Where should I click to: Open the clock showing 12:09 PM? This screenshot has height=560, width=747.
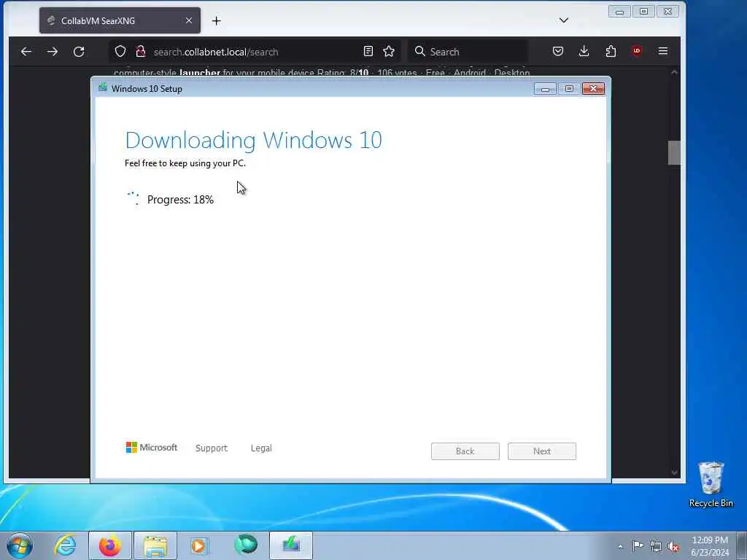point(710,546)
